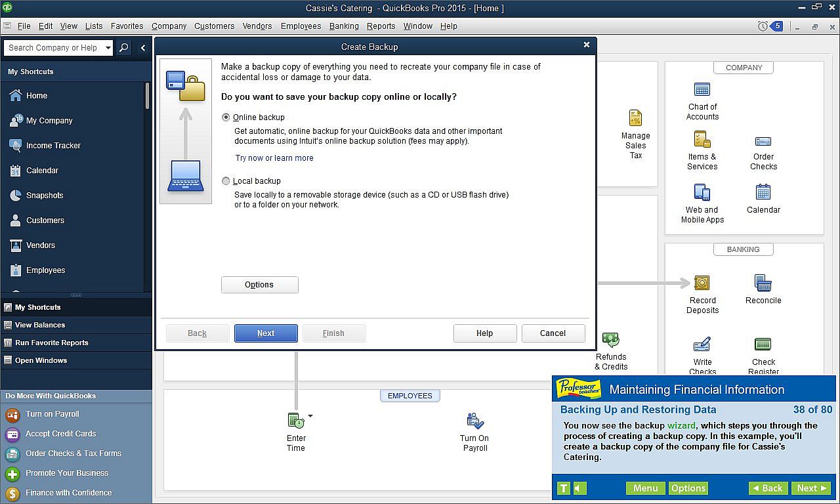This screenshot has width=840, height=504.
Task: Click the search magnifier icon
Action: 123,48
